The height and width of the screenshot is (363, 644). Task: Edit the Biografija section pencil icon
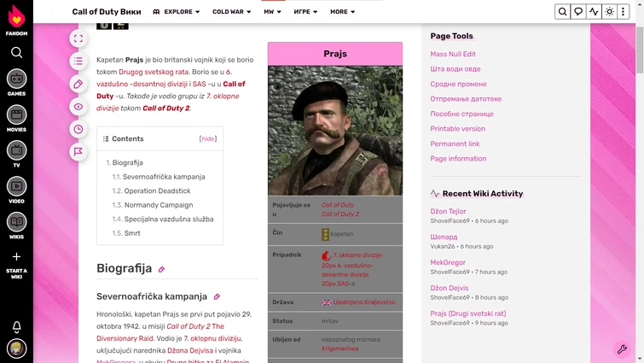pyautogui.click(x=161, y=269)
